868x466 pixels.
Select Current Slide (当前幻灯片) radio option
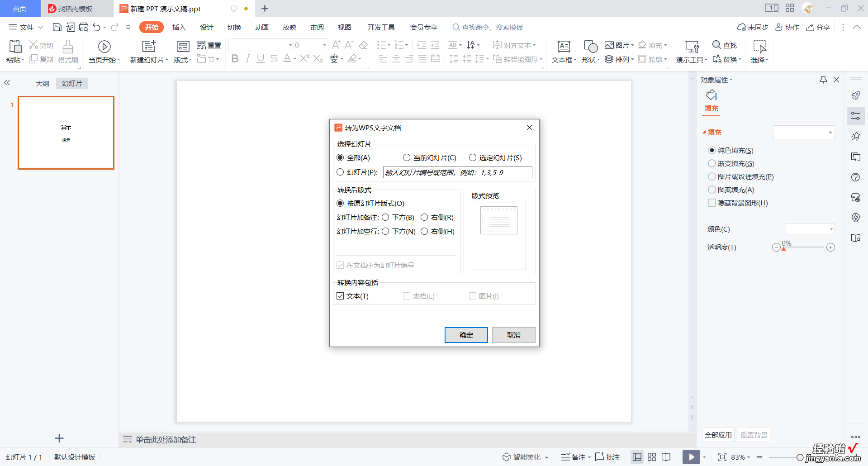point(406,157)
